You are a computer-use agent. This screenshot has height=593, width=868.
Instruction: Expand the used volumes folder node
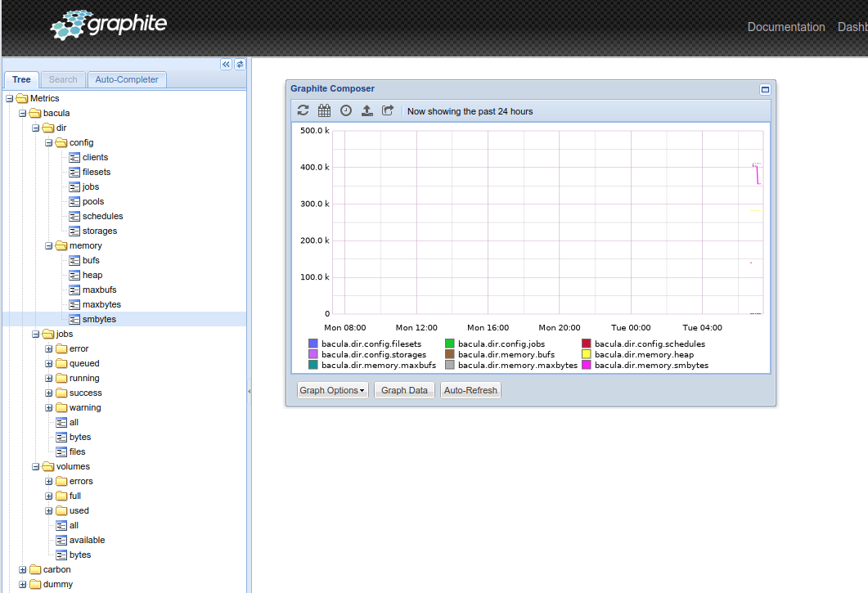point(49,511)
